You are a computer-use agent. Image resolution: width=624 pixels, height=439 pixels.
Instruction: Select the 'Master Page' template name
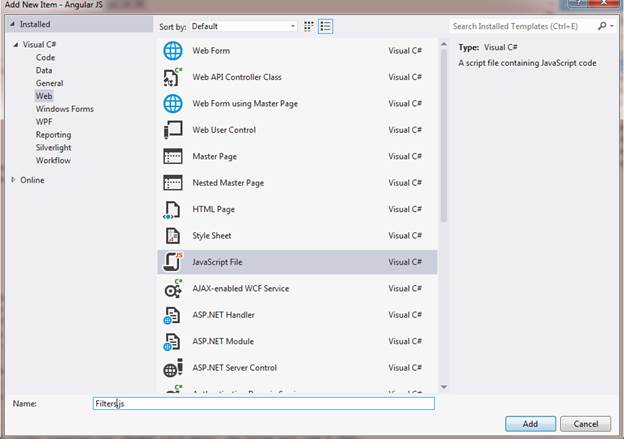[214, 156]
